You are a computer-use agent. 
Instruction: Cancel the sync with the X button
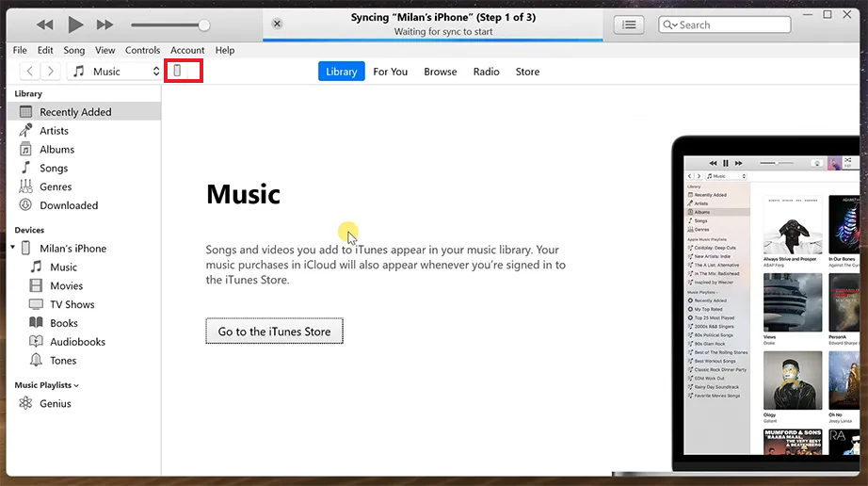(278, 24)
